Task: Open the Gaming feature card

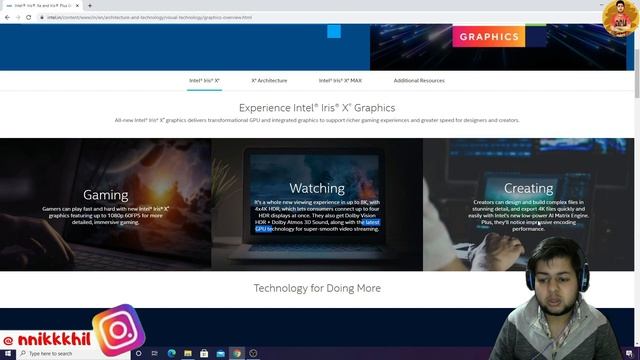Action: [x=105, y=204]
